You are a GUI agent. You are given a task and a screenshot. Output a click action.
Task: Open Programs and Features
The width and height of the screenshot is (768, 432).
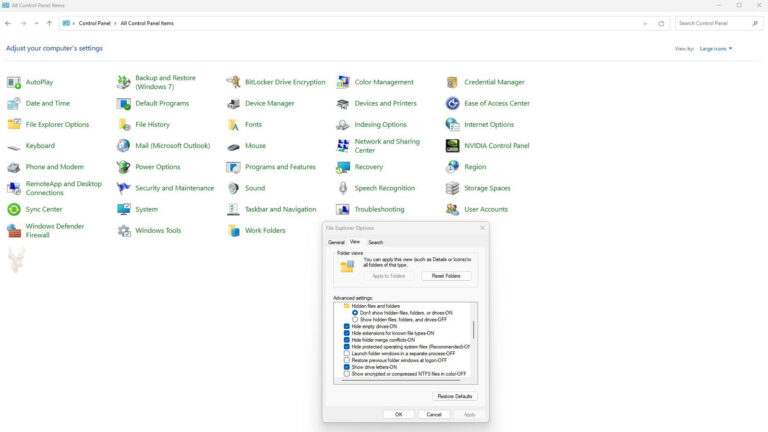271,167
